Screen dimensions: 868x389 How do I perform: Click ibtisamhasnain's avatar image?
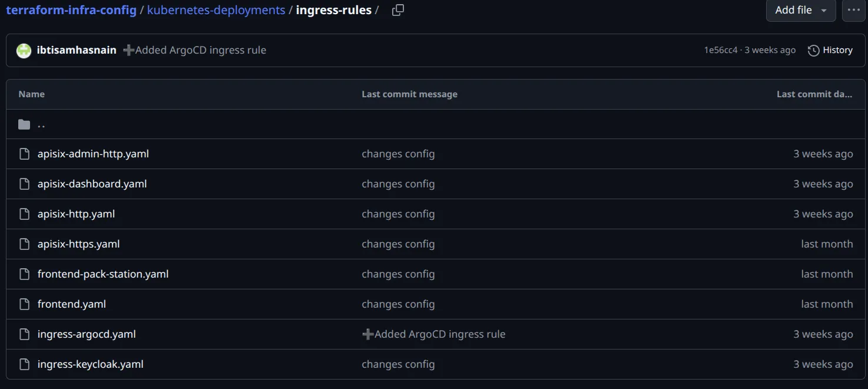(23, 50)
